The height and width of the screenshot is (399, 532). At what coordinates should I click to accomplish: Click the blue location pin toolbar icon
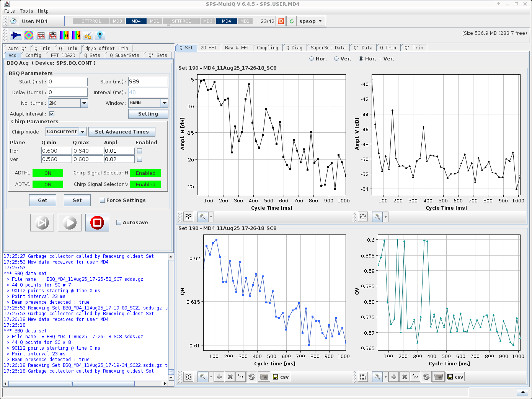coord(100,36)
